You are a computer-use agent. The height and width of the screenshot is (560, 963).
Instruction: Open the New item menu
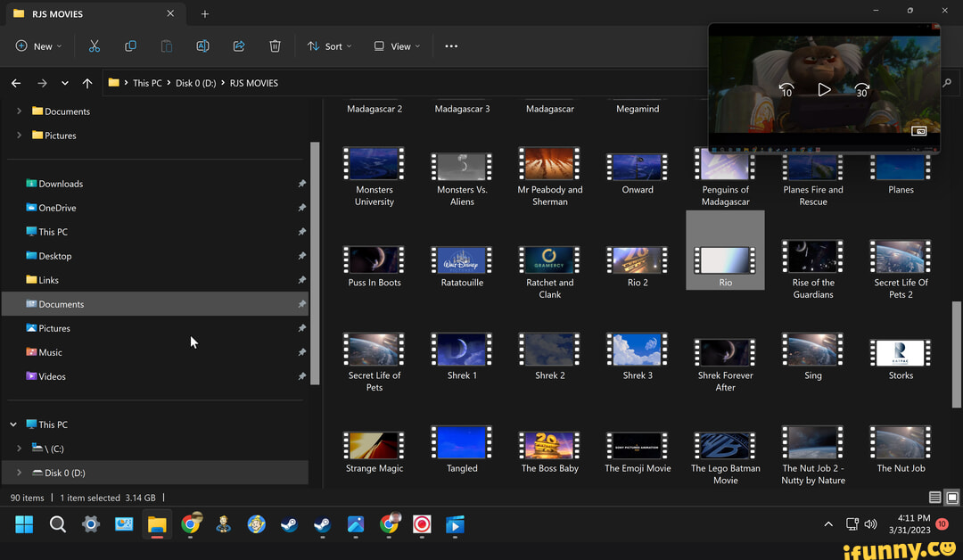pos(39,46)
